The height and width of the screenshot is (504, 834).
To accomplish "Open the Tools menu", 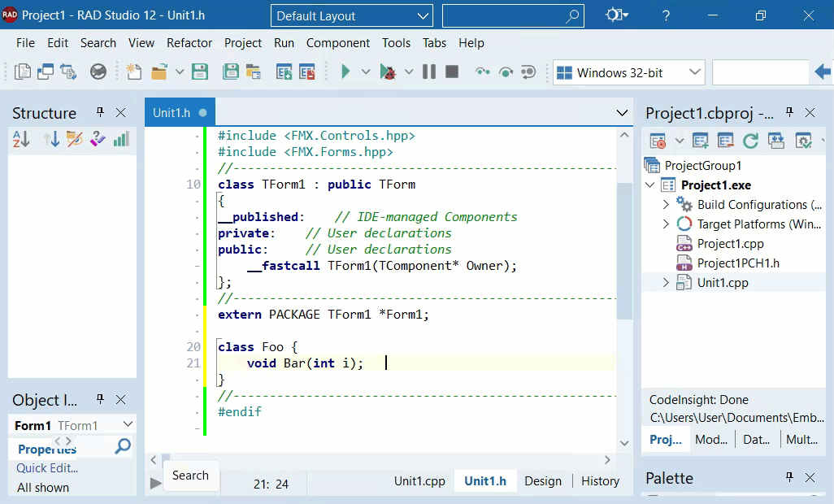I will point(396,43).
